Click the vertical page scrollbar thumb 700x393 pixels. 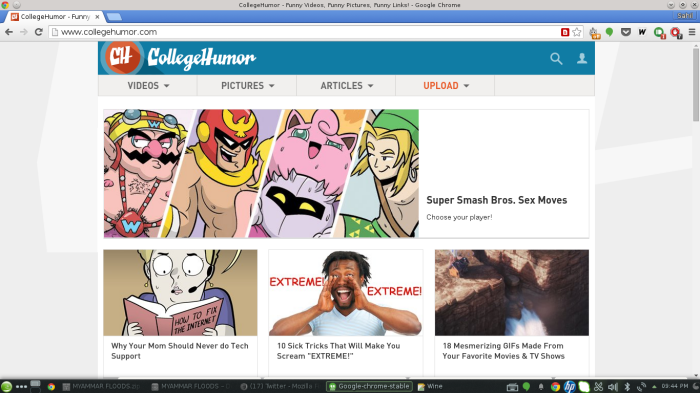(696, 85)
